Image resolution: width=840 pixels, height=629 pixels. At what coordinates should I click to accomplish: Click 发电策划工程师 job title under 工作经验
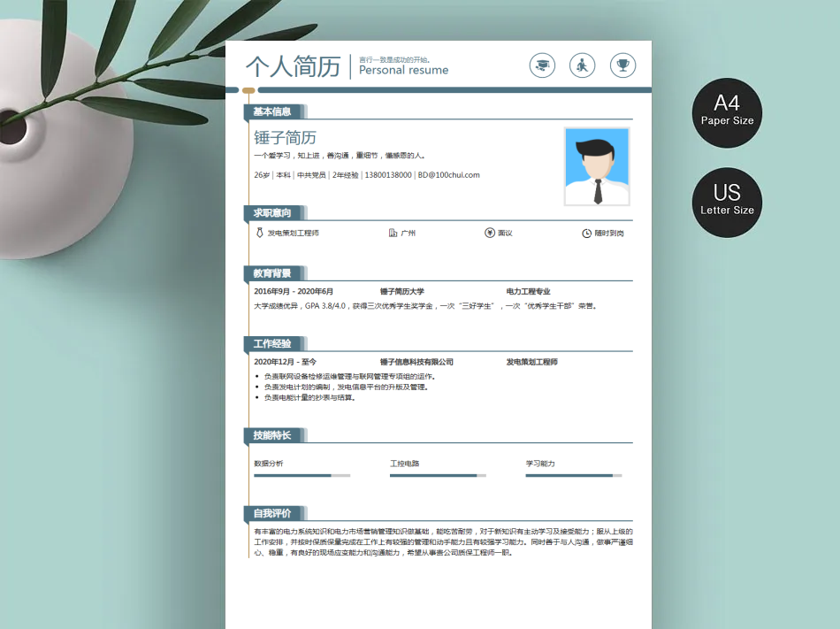coord(532,362)
